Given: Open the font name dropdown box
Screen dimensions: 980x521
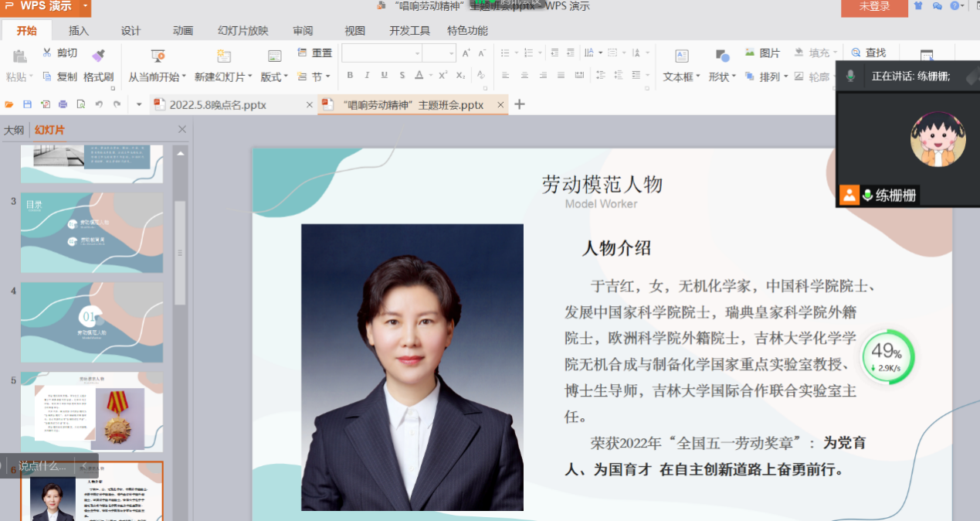Looking at the screenshot, I should tap(382, 53).
